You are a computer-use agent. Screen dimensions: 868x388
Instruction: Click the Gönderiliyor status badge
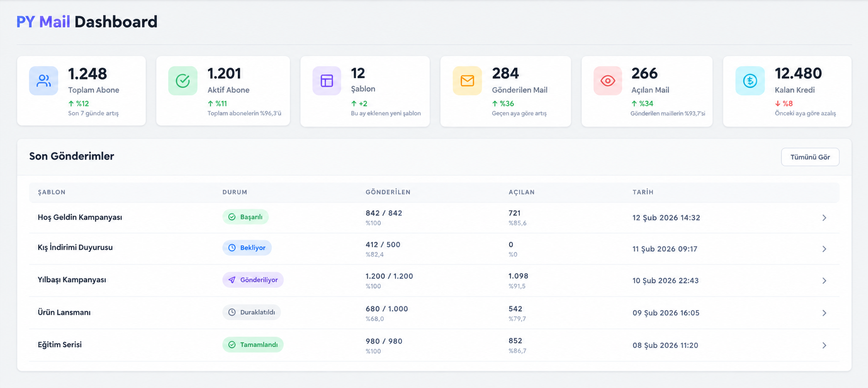253,280
